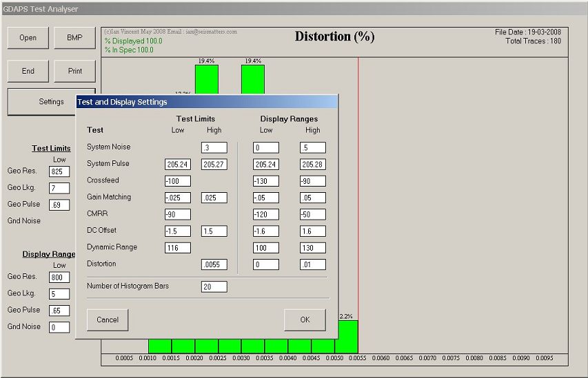This screenshot has height=378, width=588.
Task: Edit DC Offset display range high field
Action: pyautogui.click(x=313, y=231)
